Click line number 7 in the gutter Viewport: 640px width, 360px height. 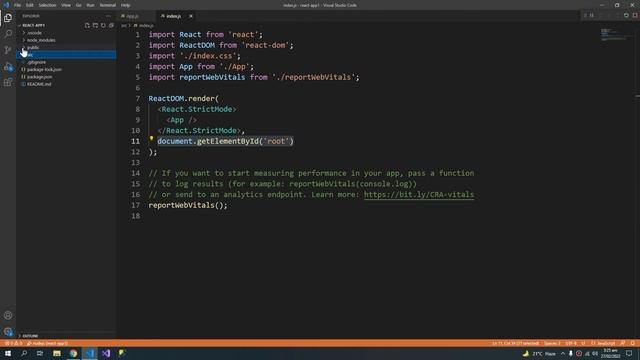[138, 98]
